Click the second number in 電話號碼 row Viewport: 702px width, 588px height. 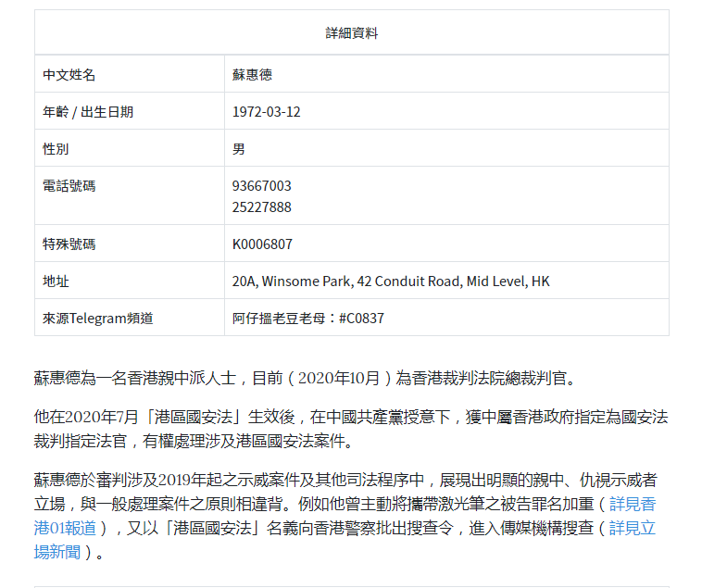point(262,207)
